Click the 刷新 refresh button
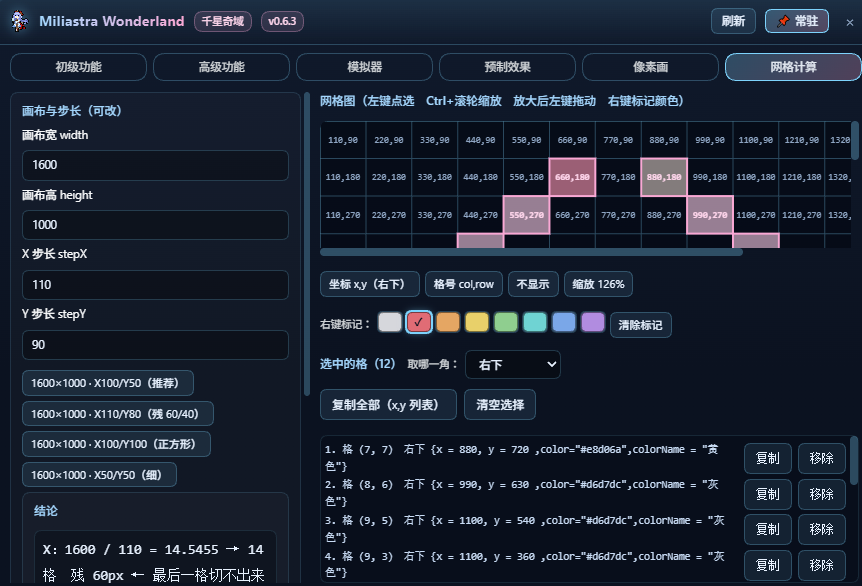The height and width of the screenshot is (586, 862). 733,21
